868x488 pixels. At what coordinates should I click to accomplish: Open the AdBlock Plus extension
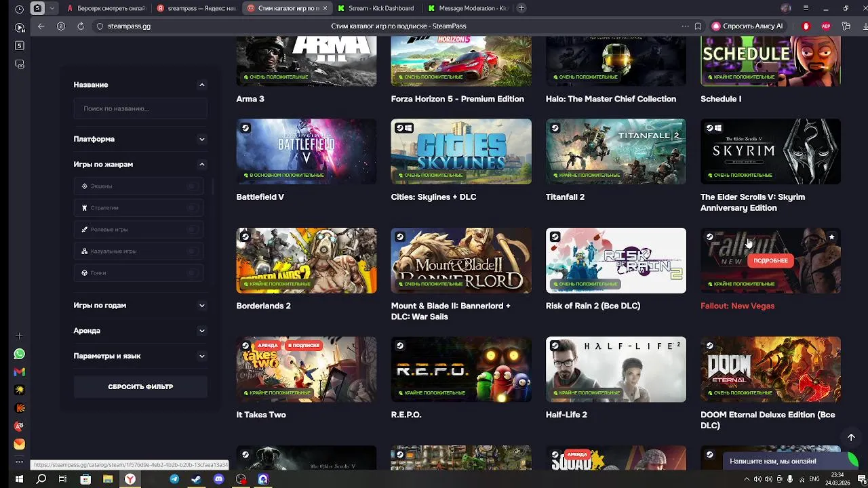coord(826,26)
